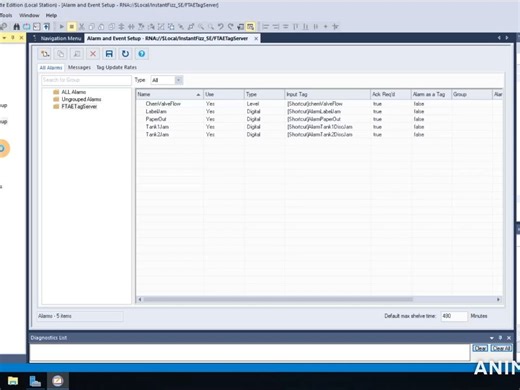Screen dimensions: 520x390
Task: Click the scrollbar left arrow in alarm grid
Action: click(140, 299)
